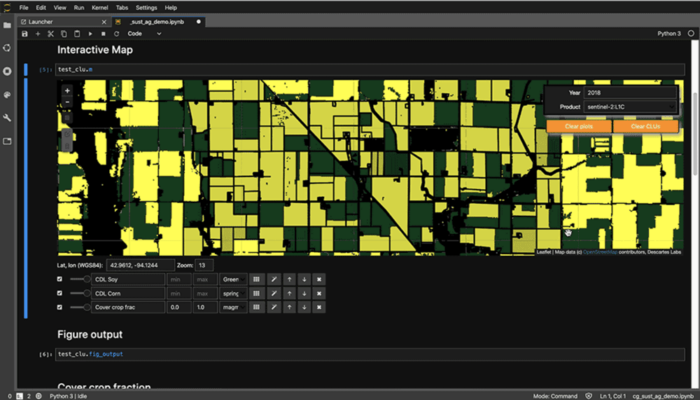
Task: Run the cell with the play icon
Action: point(90,34)
